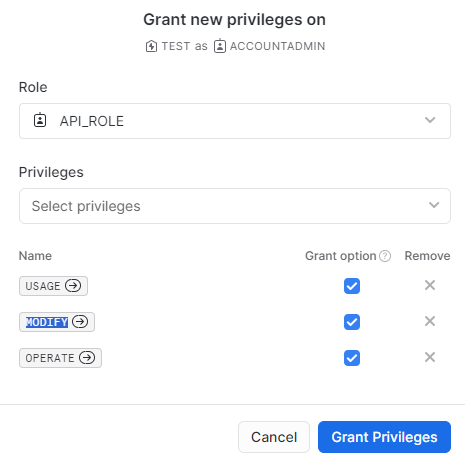This screenshot has width=465, height=460.
Task: Click the Cancel button
Action: (274, 437)
